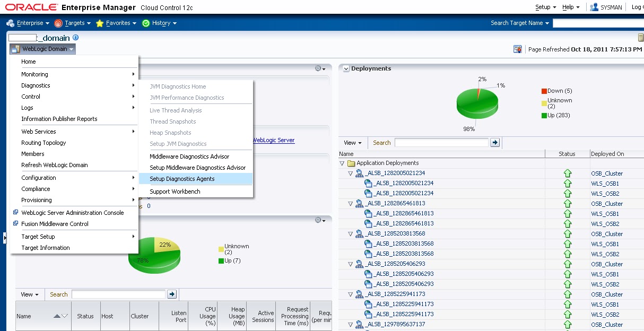Collapse the _ALSB_1285225941173 cluster deployment
This screenshot has height=331, width=644.
pos(351,294)
